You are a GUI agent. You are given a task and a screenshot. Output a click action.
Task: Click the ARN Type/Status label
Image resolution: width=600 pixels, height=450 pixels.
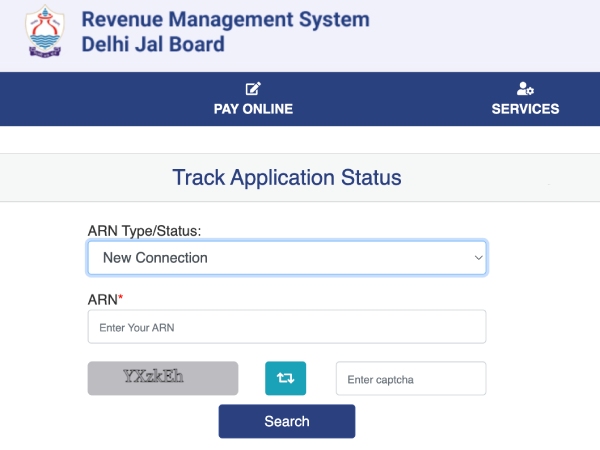[144, 231]
